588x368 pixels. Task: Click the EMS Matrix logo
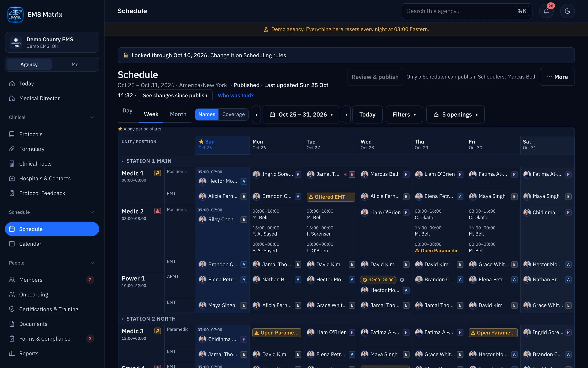click(x=16, y=15)
